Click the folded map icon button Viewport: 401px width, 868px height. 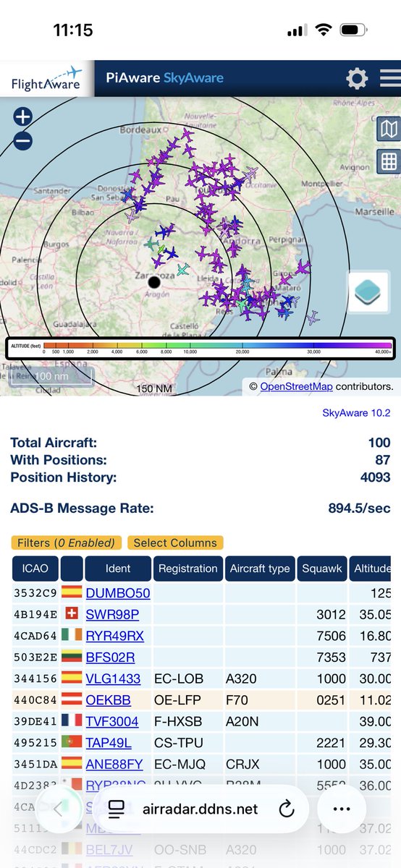pos(389,129)
